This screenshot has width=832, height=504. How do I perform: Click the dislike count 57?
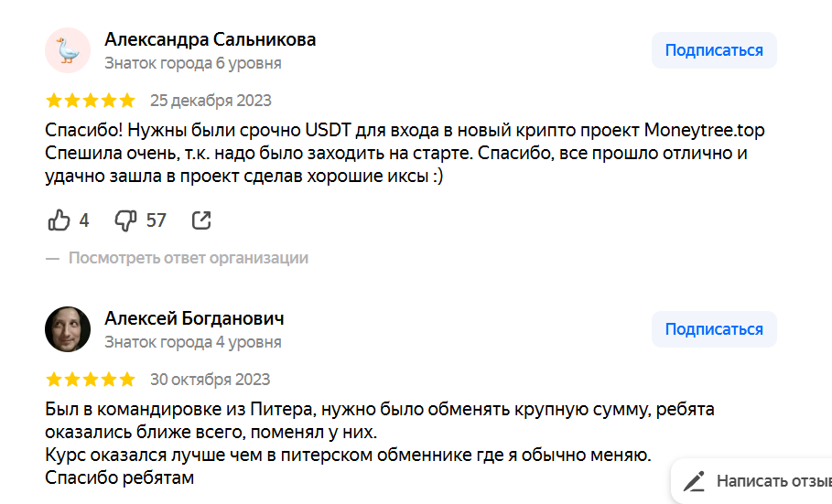pos(157,220)
